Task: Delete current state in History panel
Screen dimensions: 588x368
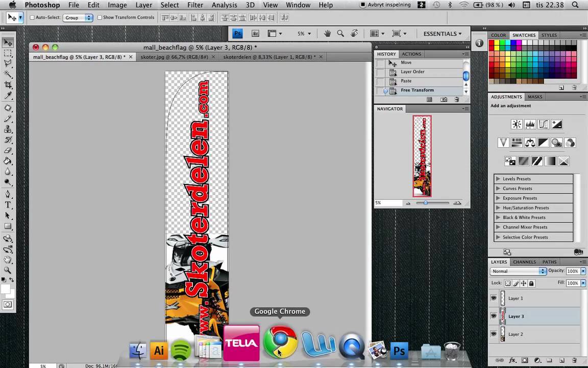Action: tap(457, 100)
